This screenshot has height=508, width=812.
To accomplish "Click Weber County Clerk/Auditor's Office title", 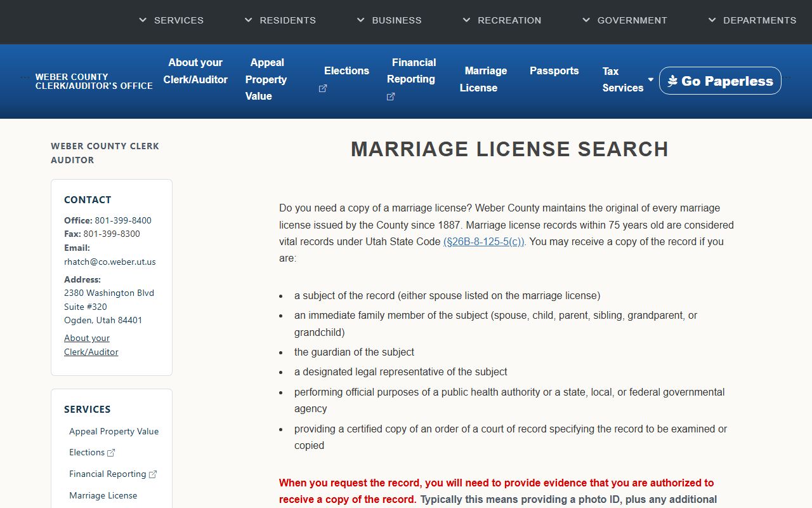I will (x=94, y=81).
